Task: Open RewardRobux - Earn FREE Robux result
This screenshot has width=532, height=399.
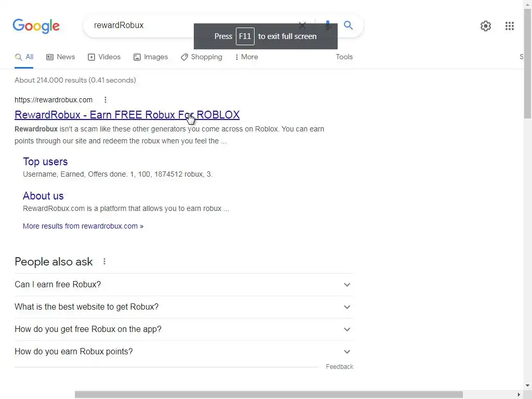Action: point(127,115)
